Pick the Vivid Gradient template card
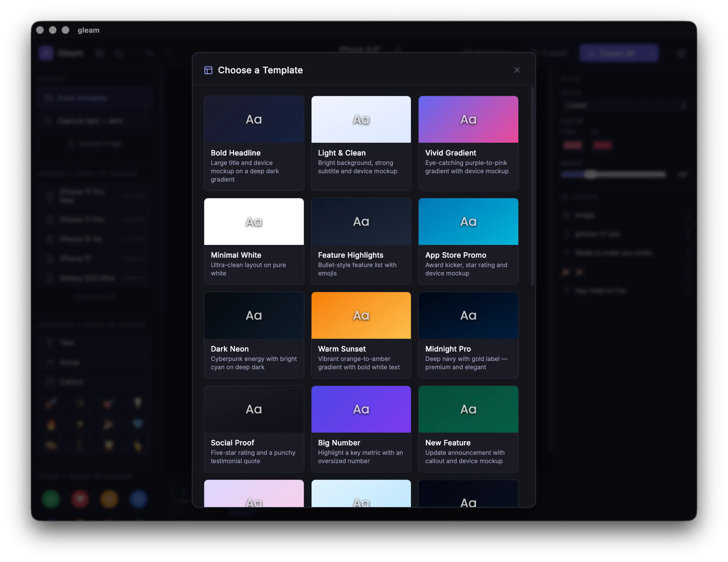 click(x=468, y=144)
